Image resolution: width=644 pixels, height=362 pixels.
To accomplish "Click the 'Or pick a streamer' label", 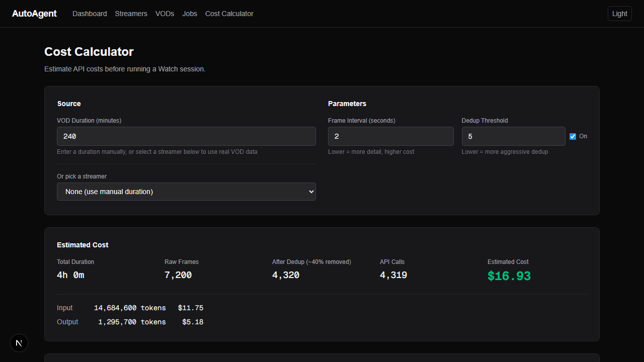I will point(82,176).
